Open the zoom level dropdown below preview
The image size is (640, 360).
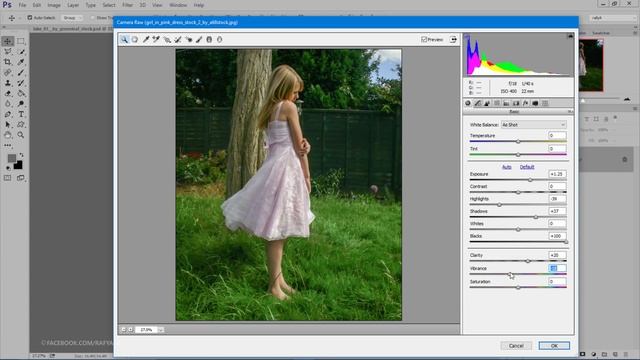coord(161,329)
